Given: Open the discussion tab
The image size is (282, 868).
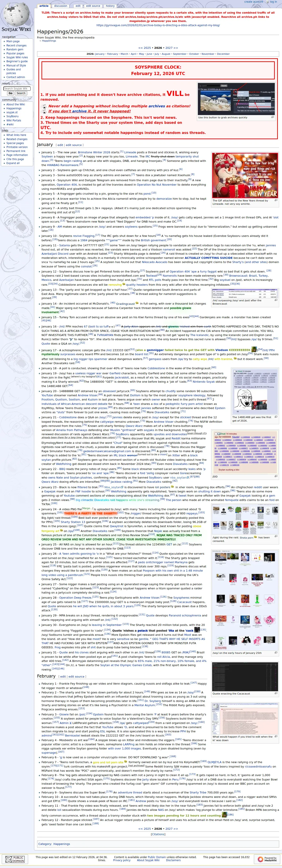Looking at the screenshot, I should 61,6.
